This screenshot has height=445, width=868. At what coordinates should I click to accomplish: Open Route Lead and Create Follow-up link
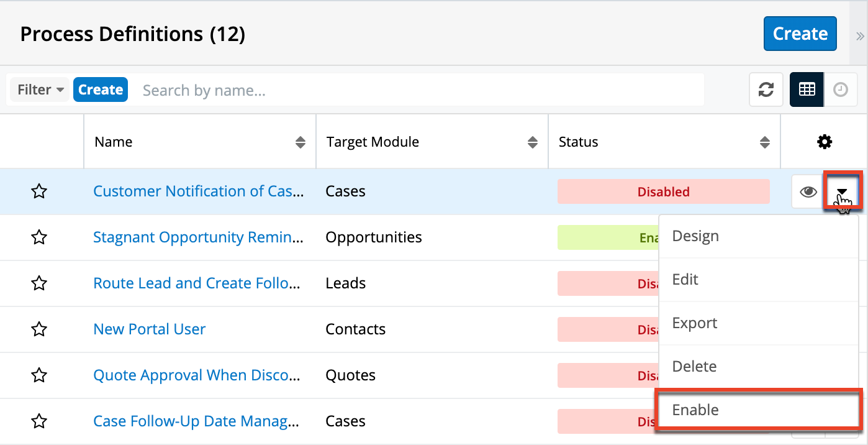pos(196,283)
